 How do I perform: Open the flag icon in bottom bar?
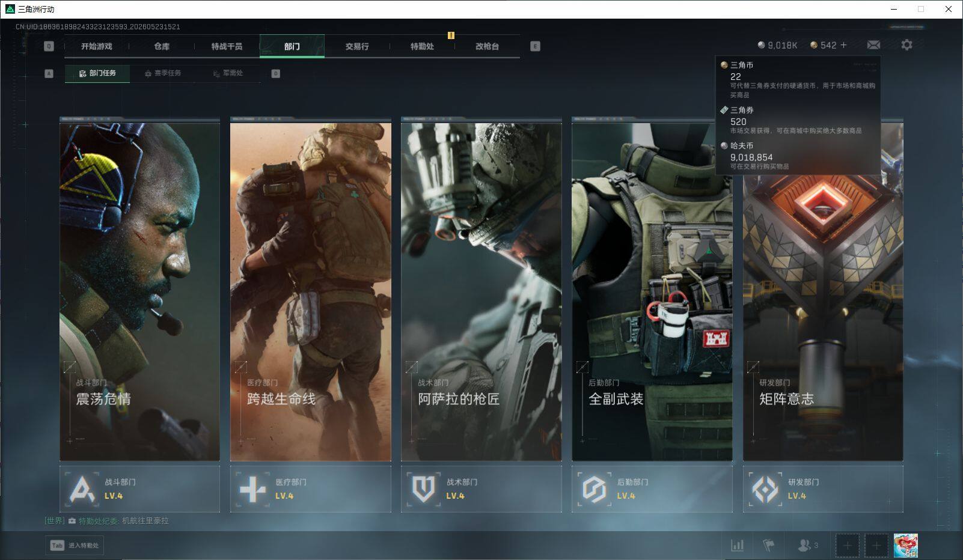(x=768, y=546)
